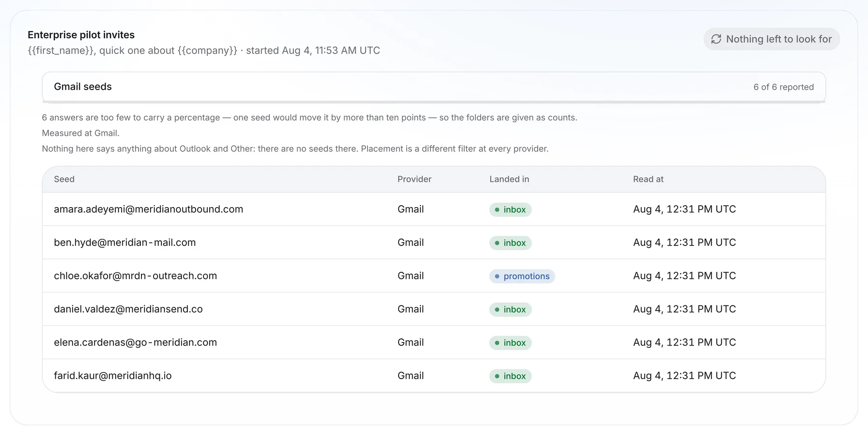The height and width of the screenshot is (435, 868).
Task: Select seed chloe.okafor@mrdn-outreach.com
Action: pos(135,276)
